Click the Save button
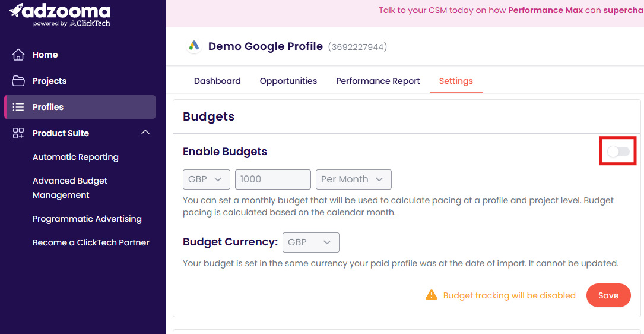This screenshot has width=644, height=334. point(608,295)
